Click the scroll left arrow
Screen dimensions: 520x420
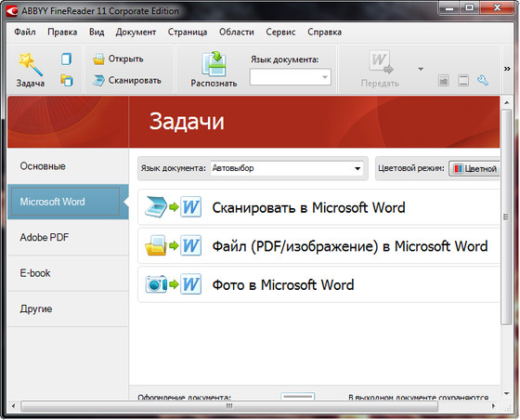[13, 406]
